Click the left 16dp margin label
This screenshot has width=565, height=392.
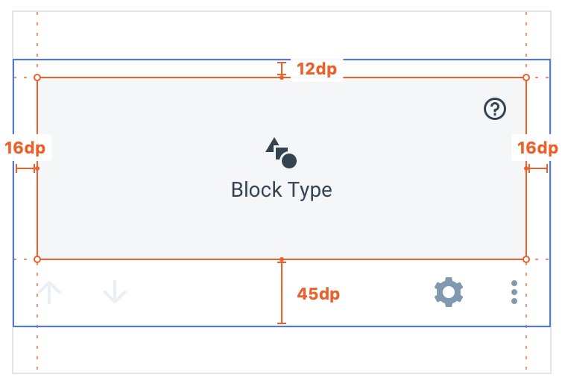[25, 148]
